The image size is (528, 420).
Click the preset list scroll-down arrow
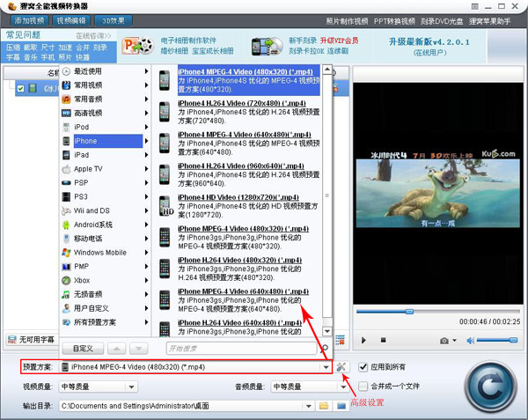click(x=327, y=331)
